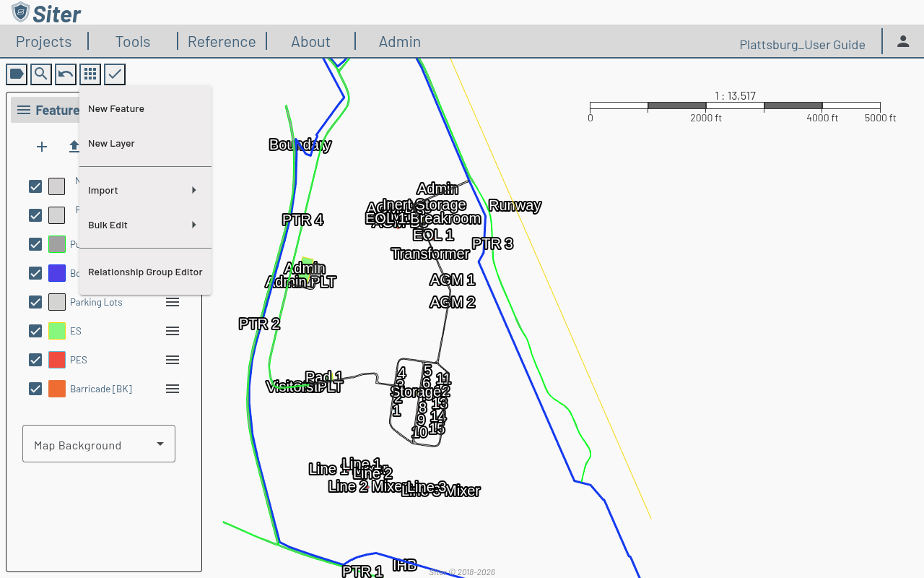Click the green ES color swatch
Screen dimensions: 924x578
point(57,331)
